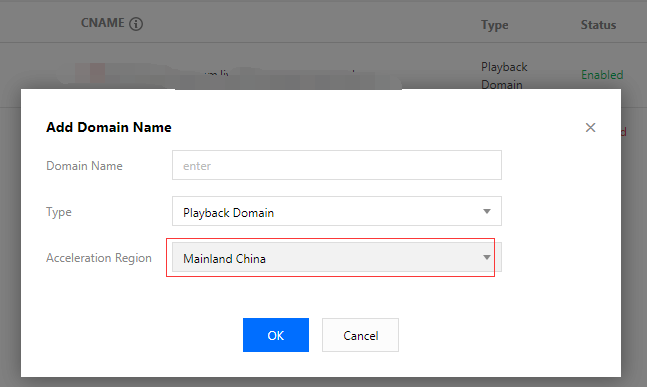647x387 pixels.
Task: Click the green Enabled status text
Action: (x=602, y=75)
